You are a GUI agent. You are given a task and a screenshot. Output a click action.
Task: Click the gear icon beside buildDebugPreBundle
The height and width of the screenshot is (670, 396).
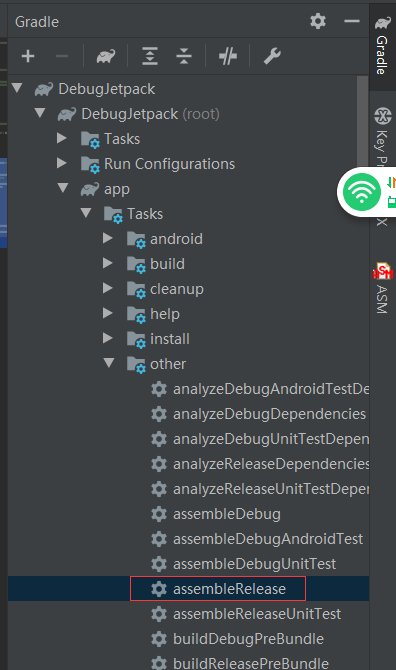click(x=158, y=639)
